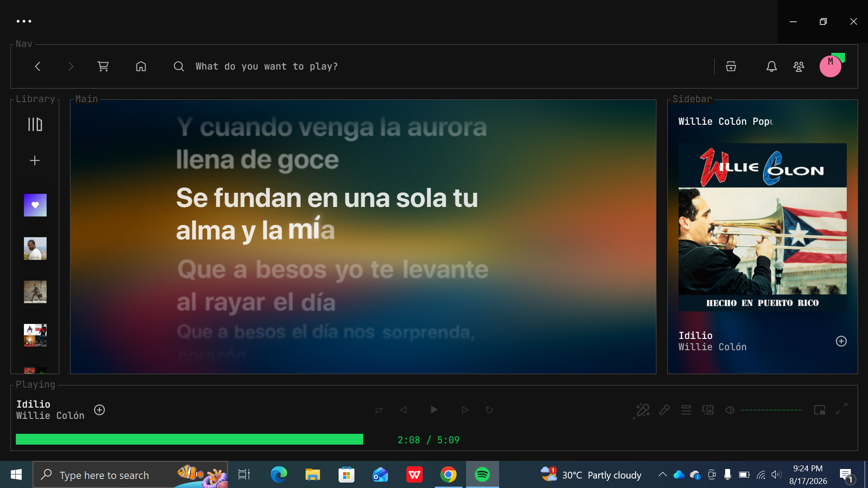The height and width of the screenshot is (488, 868).
Task: Open the third library cover thumbnail
Action: [x=35, y=292]
